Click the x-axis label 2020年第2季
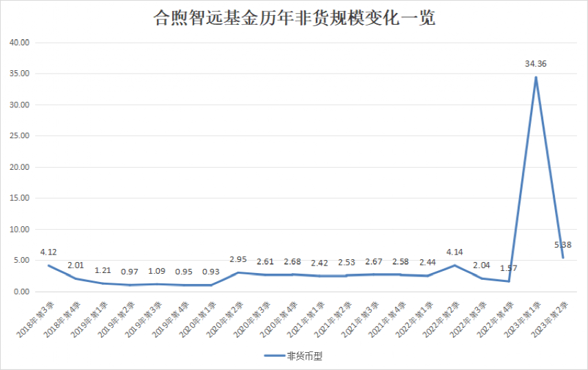This screenshot has height=370, width=588. coord(225,319)
